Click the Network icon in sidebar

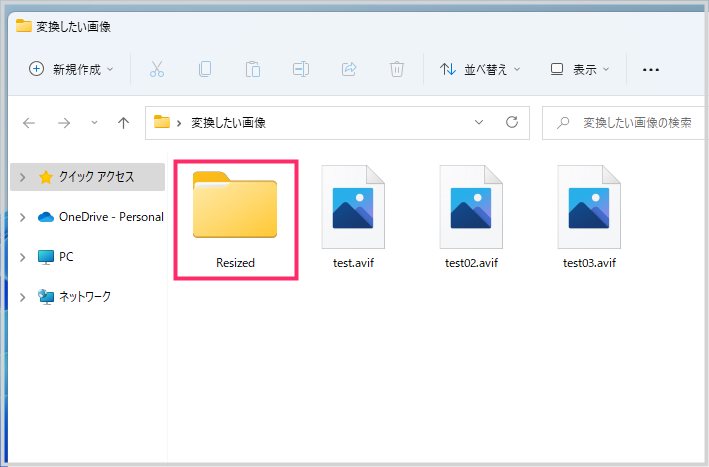tap(46, 297)
